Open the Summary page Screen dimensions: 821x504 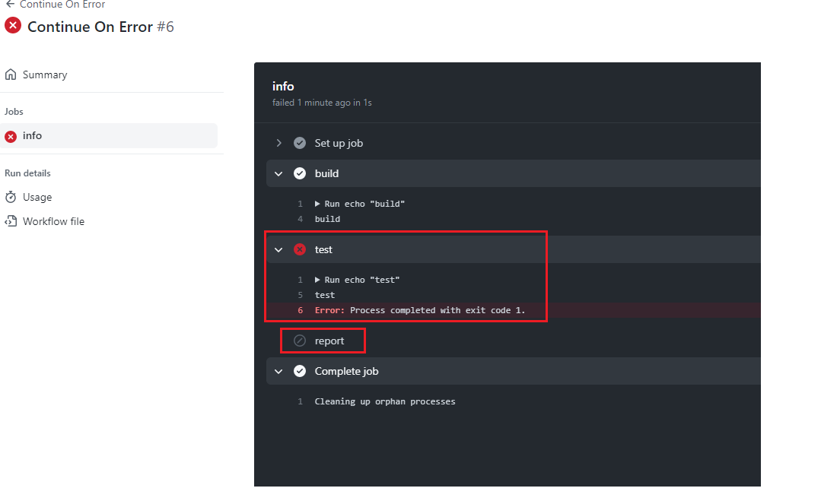tap(45, 74)
